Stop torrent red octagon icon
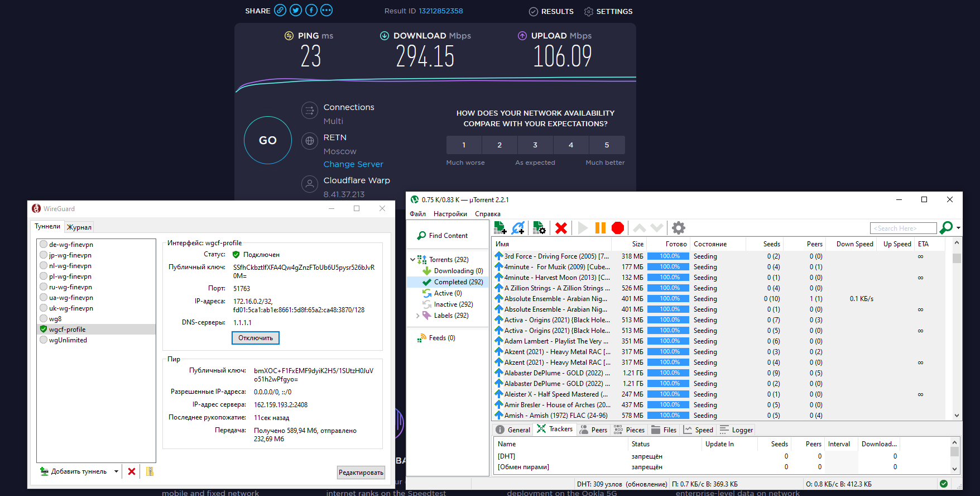This screenshot has width=980, height=496. pos(618,228)
